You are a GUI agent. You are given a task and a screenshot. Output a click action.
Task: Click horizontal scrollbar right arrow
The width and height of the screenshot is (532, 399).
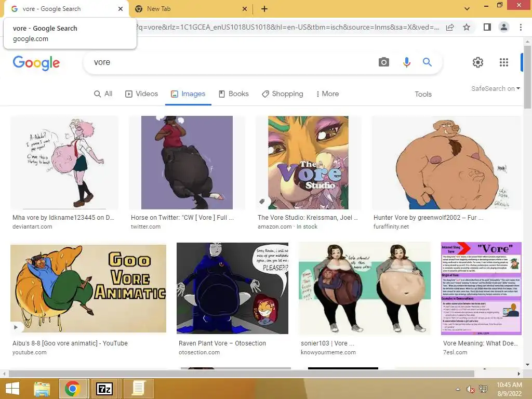pos(518,374)
